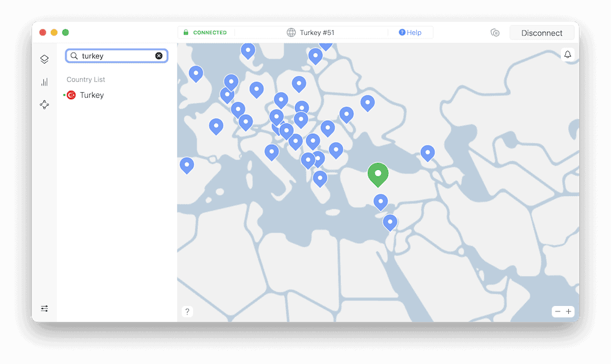Open the server list layers icon

tap(44, 59)
